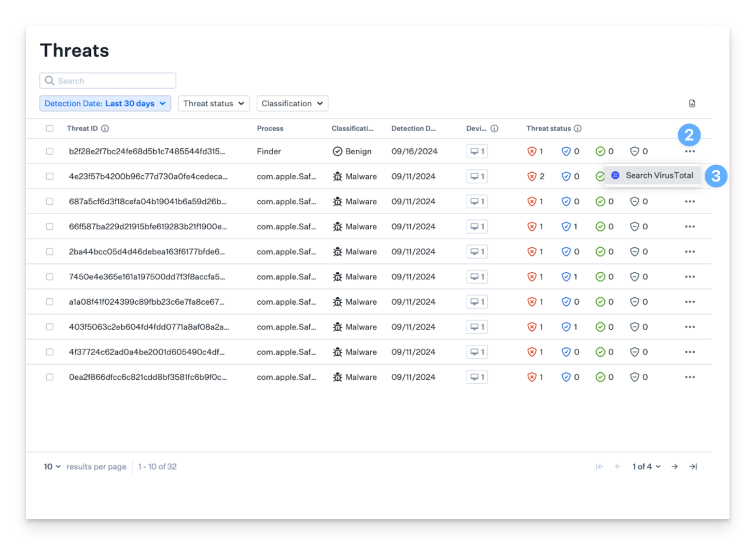Image resolution: width=756 pixels, height=545 pixels.
Task: Click red shield status for threat 4e23f57b4200
Action: [x=531, y=176]
